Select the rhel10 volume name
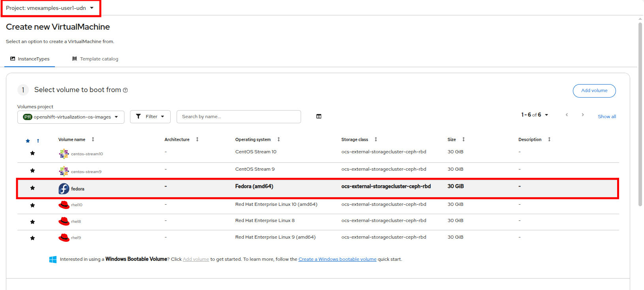This screenshot has height=290, width=644. pyautogui.click(x=77, y=205)
